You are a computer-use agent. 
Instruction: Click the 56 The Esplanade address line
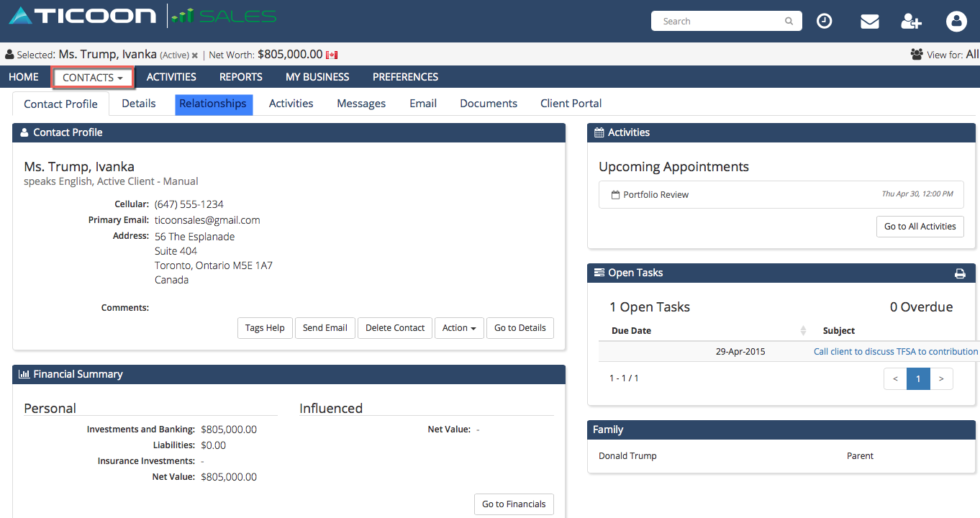pos(195,237)
